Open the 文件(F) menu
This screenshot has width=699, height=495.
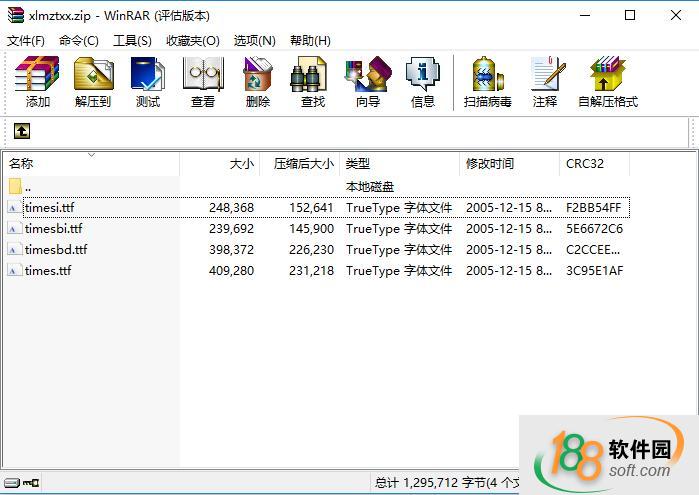26,40
